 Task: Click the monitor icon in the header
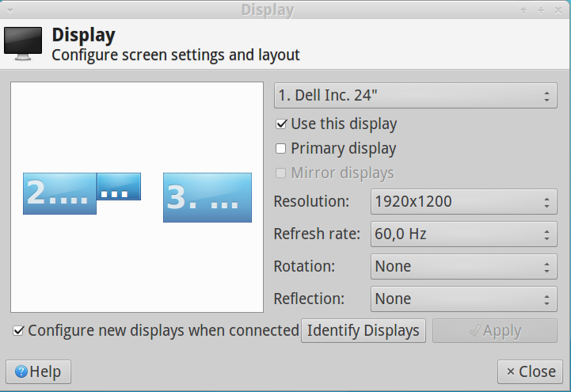(x=22, y=44)
